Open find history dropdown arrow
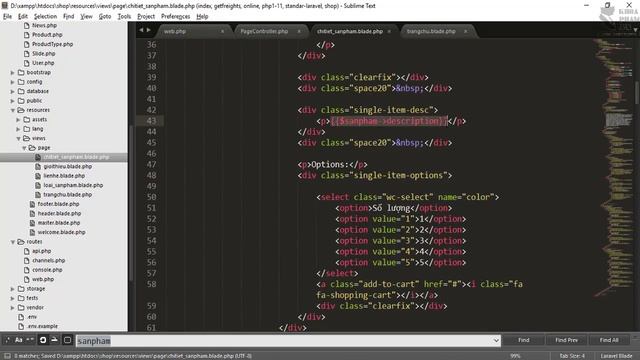This screenshot has width=640, height=360. (496, 340)
